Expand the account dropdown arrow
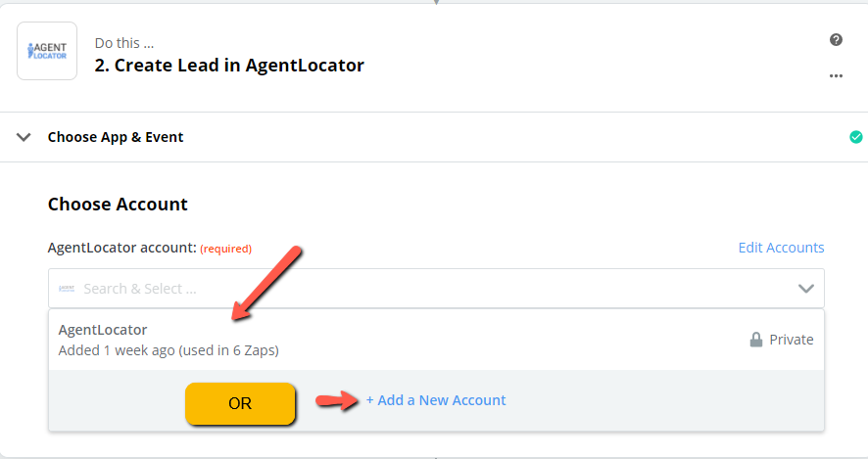The height and width of the screenshot is (459, 868). (x=806, y=288)
